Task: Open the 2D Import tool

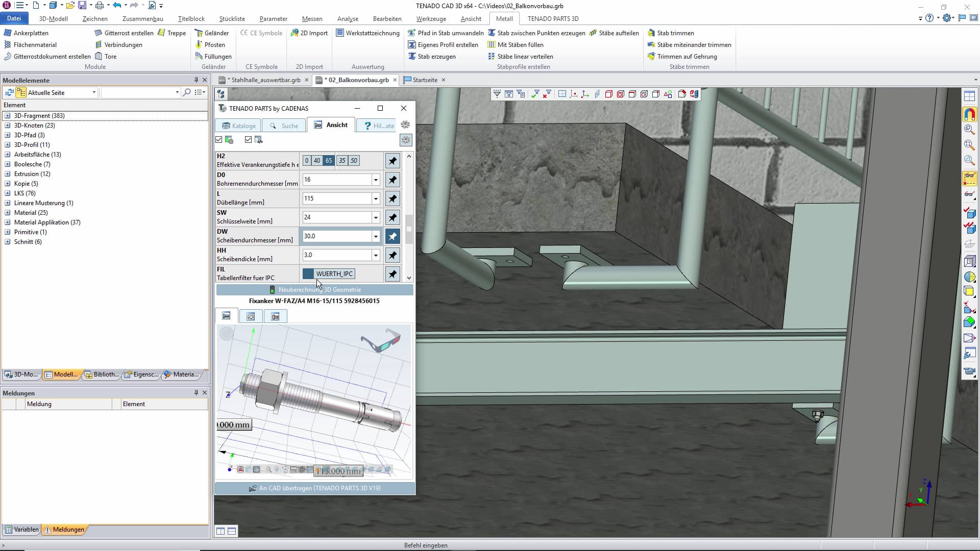Action: pos(309,33)
